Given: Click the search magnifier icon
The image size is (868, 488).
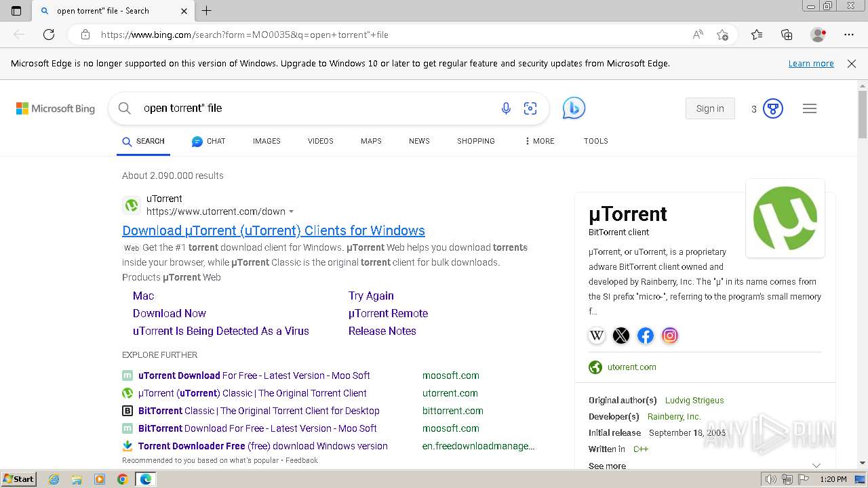Looking at the screenshot, I should click(x=124, y=108).
